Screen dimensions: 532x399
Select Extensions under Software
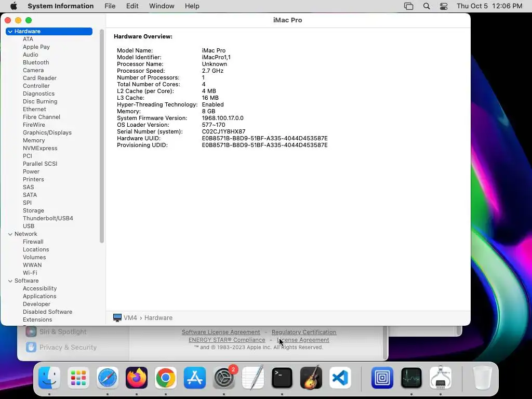click(x=37, y=320)
